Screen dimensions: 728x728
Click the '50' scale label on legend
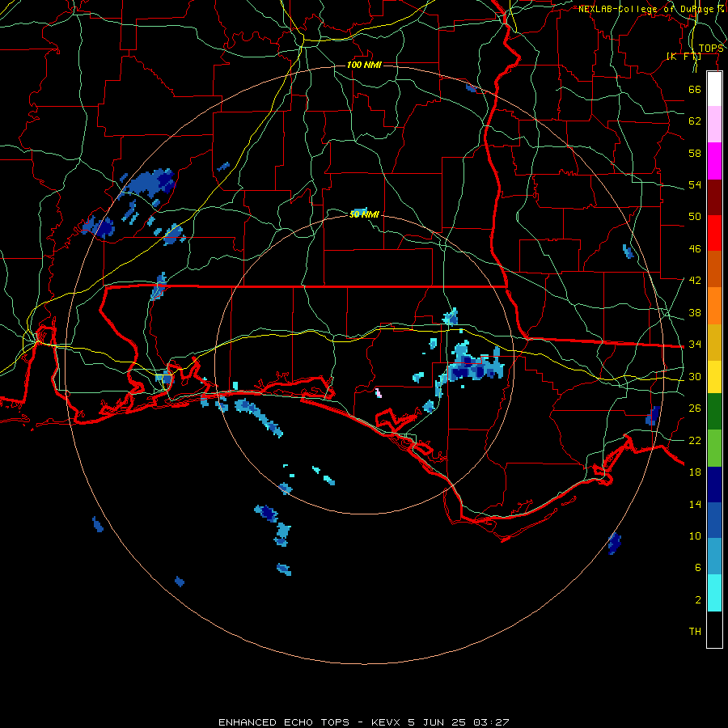click(x=695, y=216)
